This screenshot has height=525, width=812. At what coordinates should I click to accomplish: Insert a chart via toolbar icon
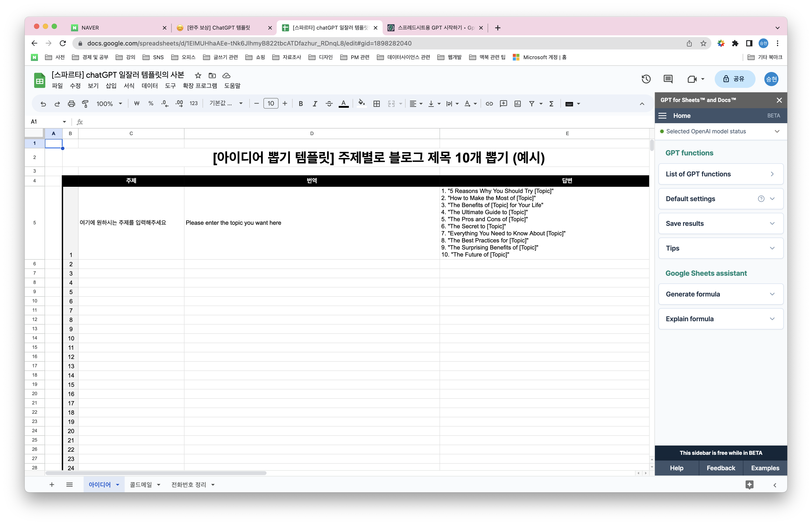coord(517,104)
